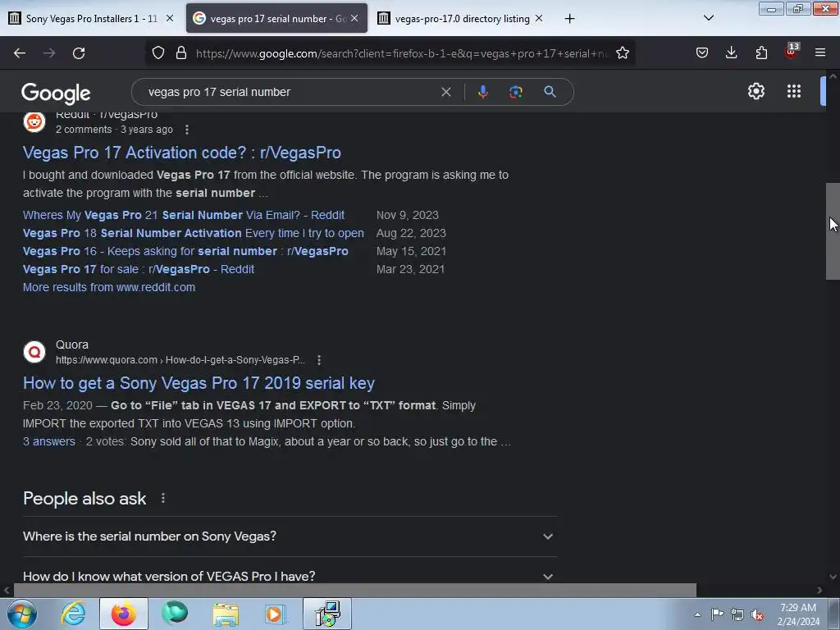The image size is (840, 630).
Task: Open tracking protection shield icon
Action: pos(158,53)
